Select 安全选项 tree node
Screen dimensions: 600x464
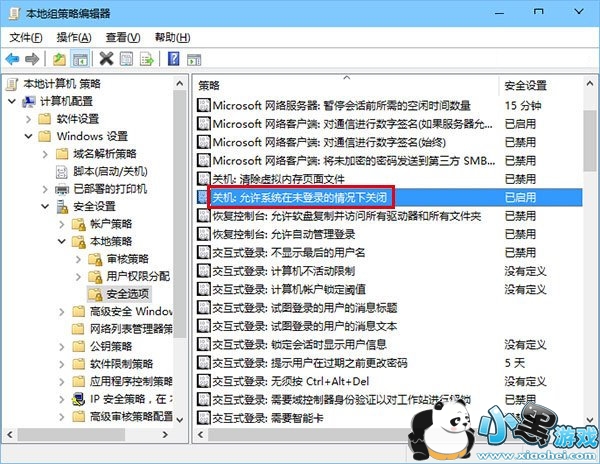[x=127, y=294]
